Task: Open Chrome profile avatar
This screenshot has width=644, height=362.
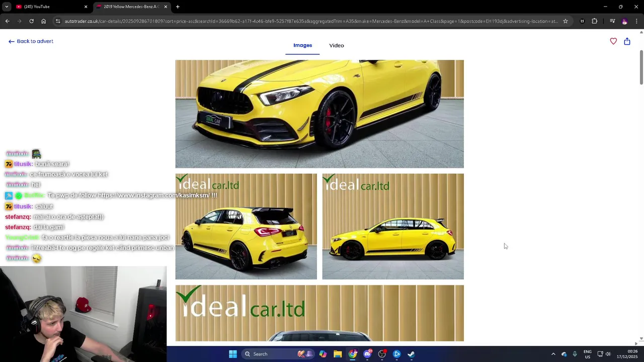Action: 624,21
